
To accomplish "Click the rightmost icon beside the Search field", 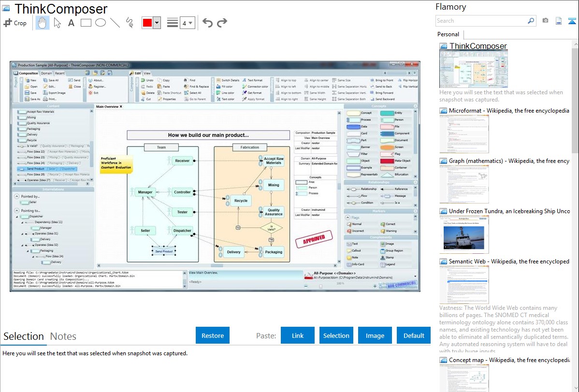I will click(x=572, y=21).
